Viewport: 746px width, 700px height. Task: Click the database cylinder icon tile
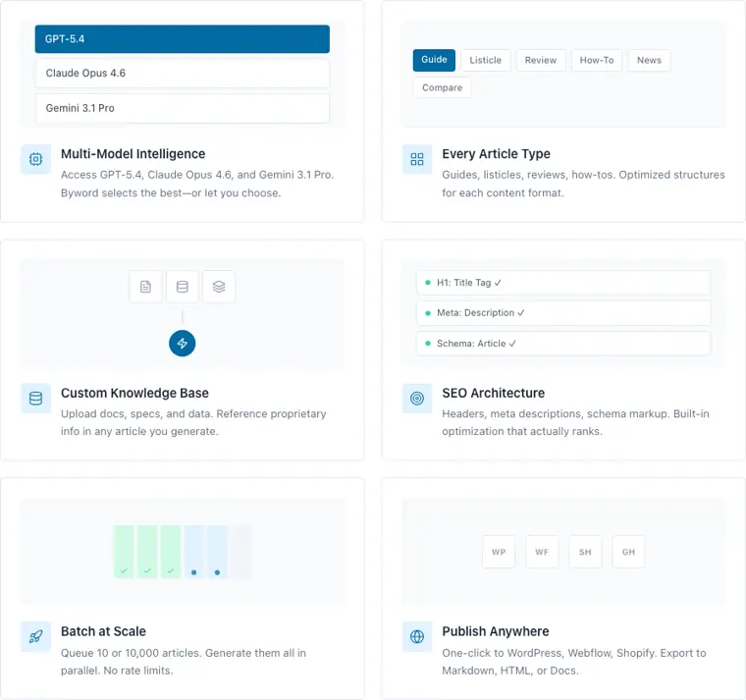pos(183,287)
